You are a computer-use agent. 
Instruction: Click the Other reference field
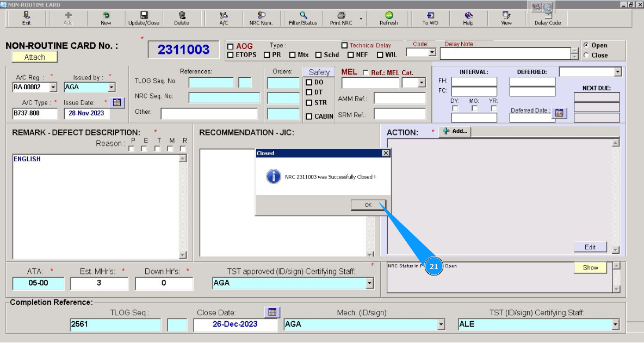tap(209, 113)
